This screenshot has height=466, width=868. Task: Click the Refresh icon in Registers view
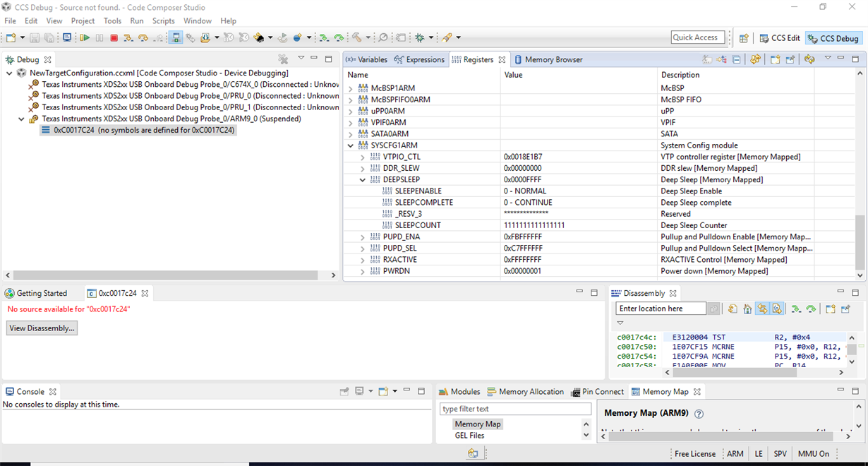(755, 59)
